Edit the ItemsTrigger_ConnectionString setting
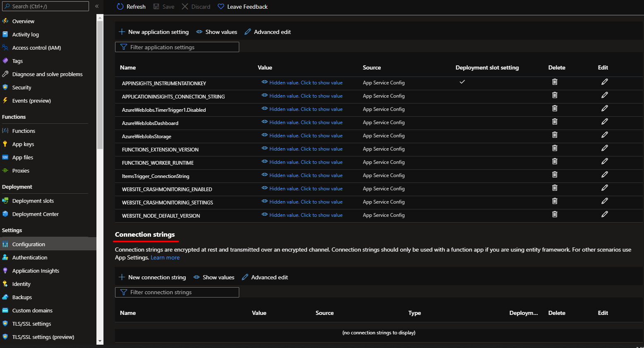The image size is (644, 348). (x=605, y=175)
